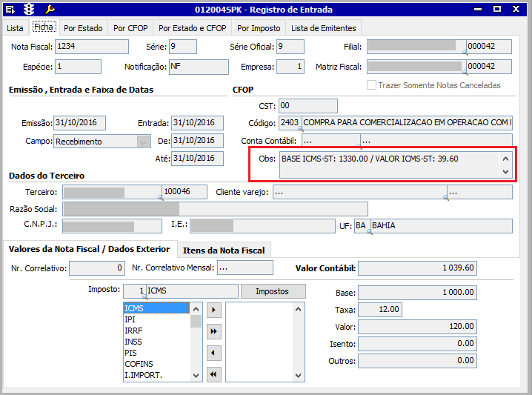Switch to Itens da Nota Fiscal tab
This screenshot has height=395, width=532.
[x=224, y=250]
